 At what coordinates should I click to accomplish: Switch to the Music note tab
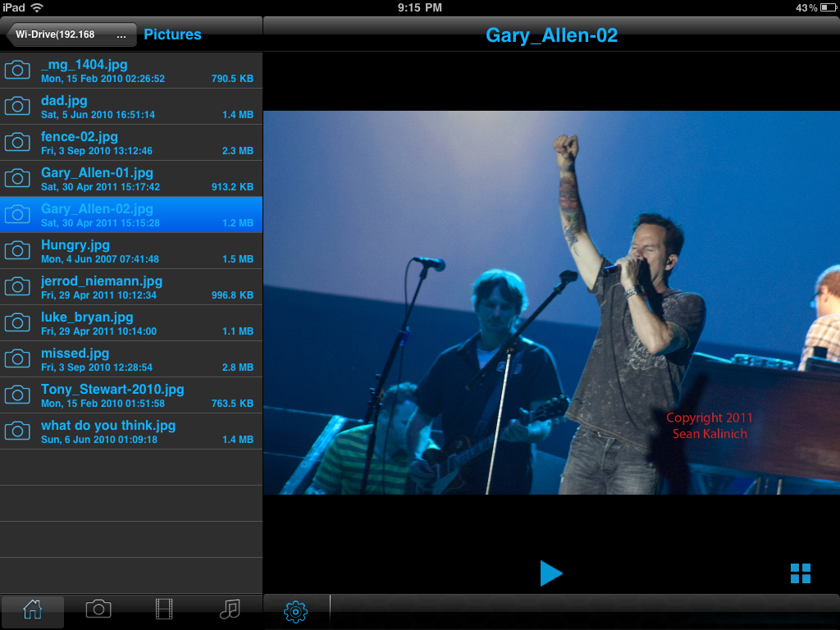(x=230, y=609)
